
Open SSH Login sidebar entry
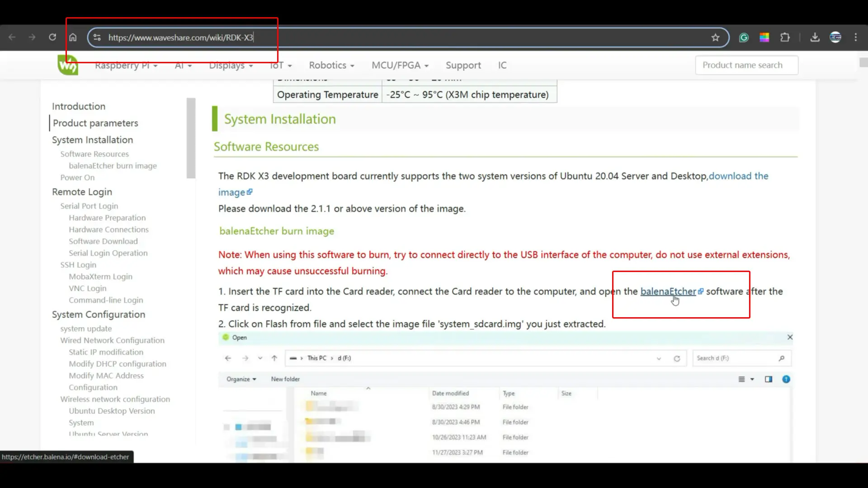[x=78, y=265]
